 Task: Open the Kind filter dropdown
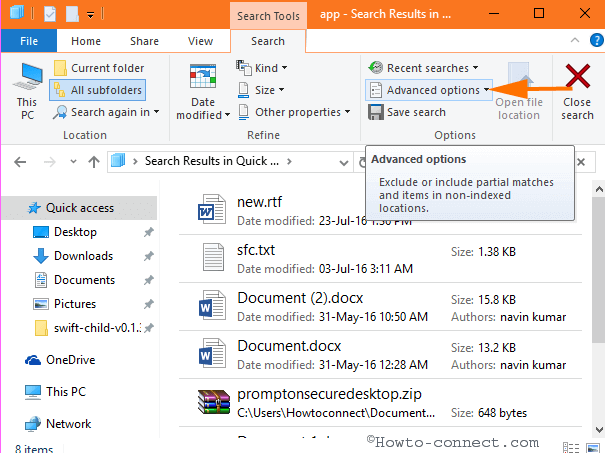[262, 68]
